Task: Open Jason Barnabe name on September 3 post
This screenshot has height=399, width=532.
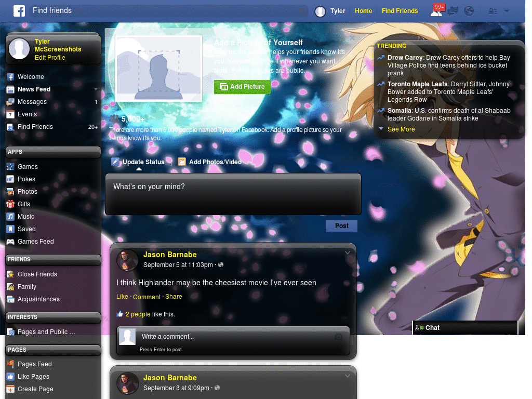Action: pyautogui.click(x=170, y=378)
